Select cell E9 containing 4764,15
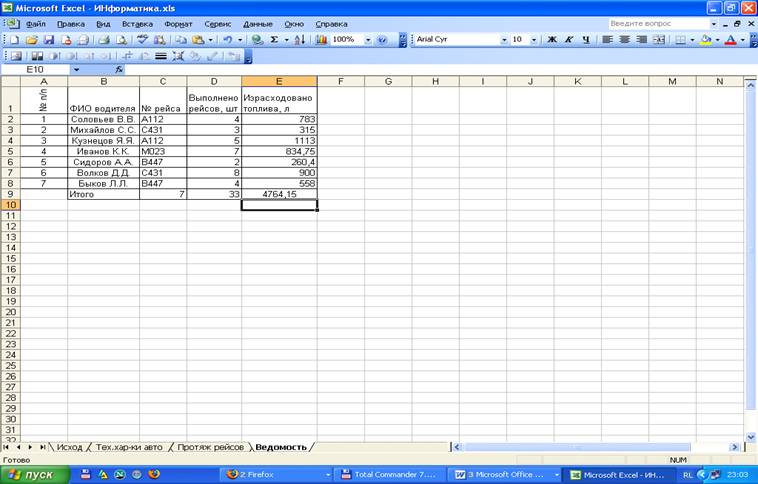 (279, 194)
